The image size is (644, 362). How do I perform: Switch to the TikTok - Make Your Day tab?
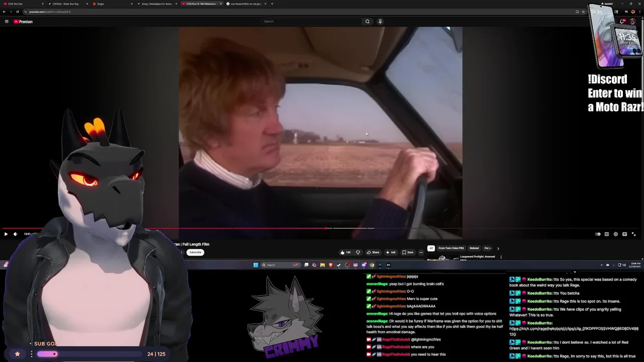67,4
